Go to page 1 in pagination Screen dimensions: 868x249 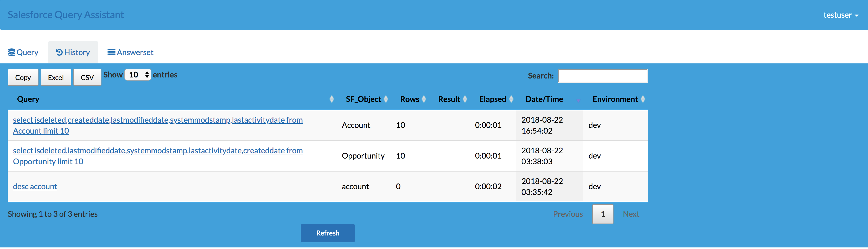click(x=603, y=214)
